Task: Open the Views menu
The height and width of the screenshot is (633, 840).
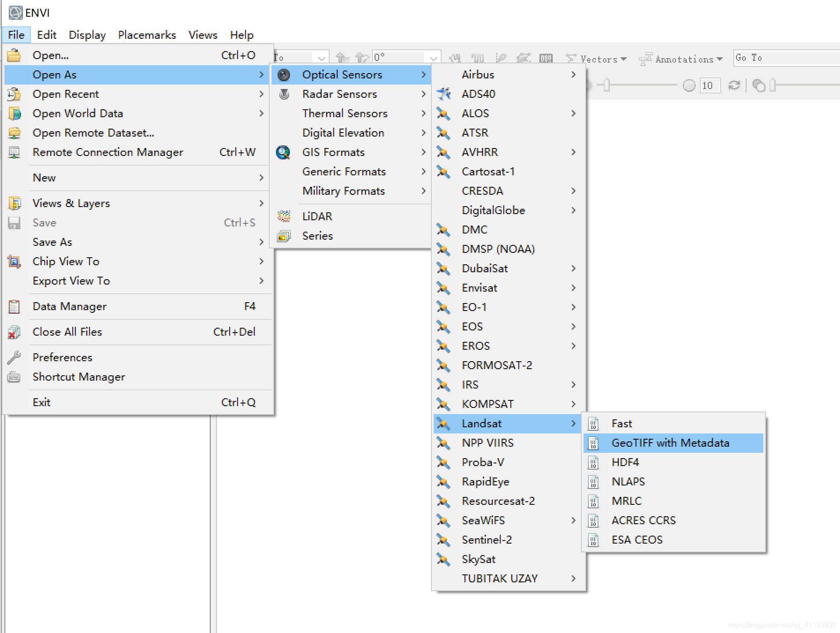Action: coord(203,35)
